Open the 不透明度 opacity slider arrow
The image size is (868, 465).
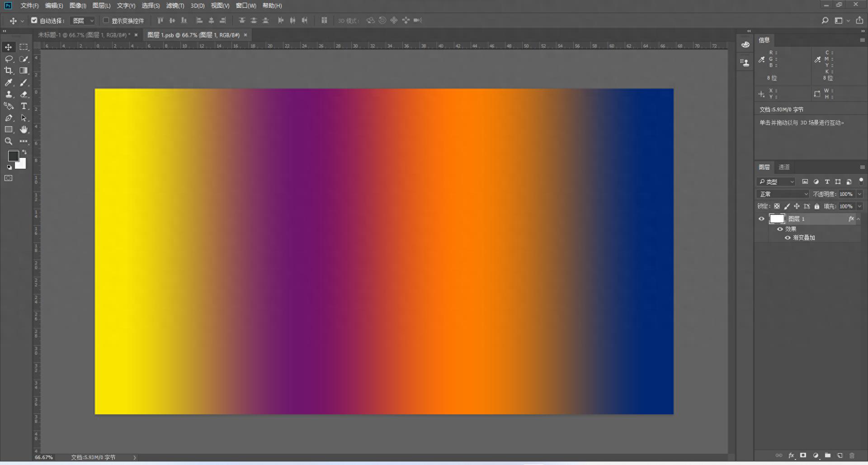(x=860, y=194)
